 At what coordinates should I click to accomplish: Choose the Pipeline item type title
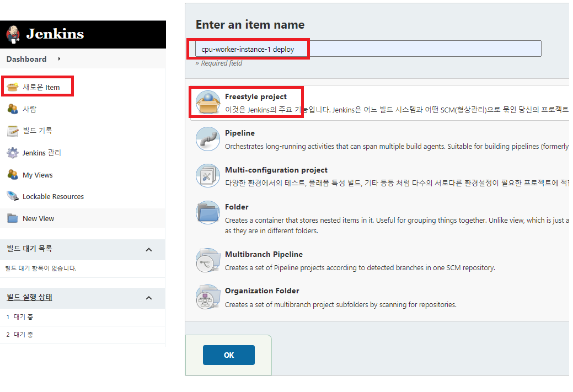(x=240, y=133)
